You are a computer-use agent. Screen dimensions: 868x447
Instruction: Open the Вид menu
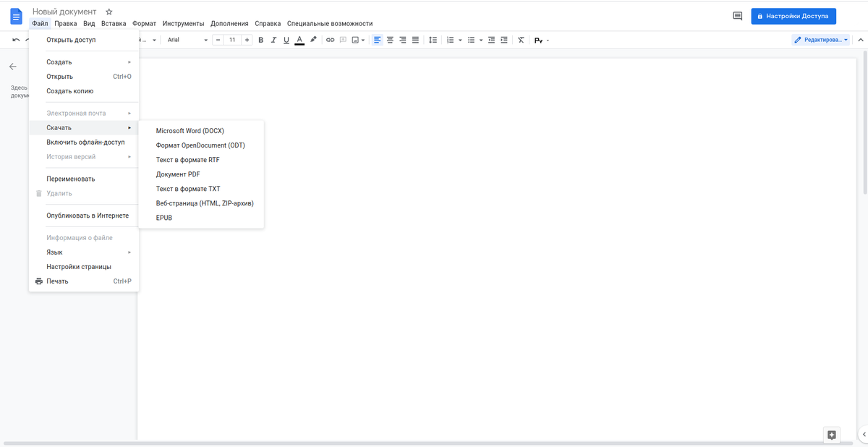pyautogui.click(x=89, y=24)
